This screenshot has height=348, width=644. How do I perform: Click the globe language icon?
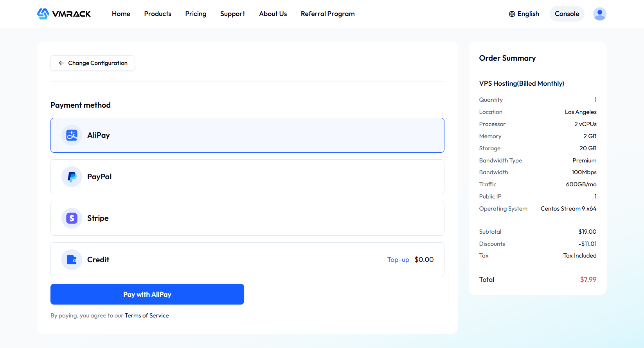[512, 14]
